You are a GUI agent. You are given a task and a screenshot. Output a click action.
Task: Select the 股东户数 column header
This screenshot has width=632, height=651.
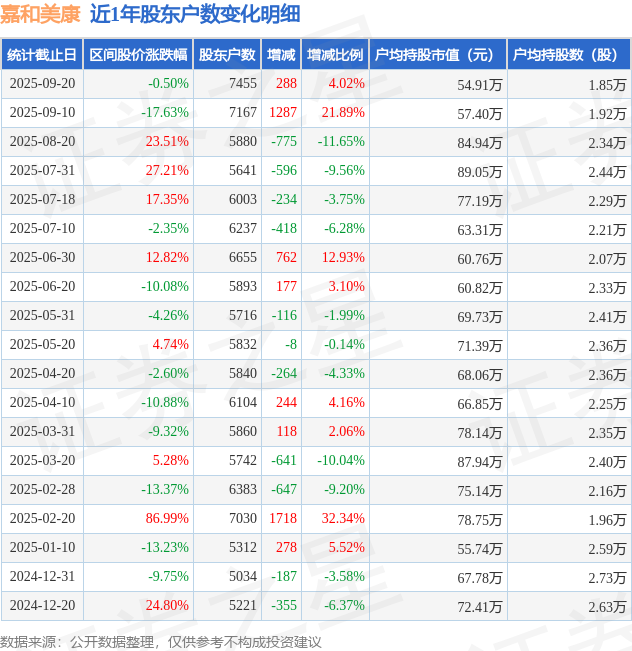pyautogui.click(x=227, y=55)
